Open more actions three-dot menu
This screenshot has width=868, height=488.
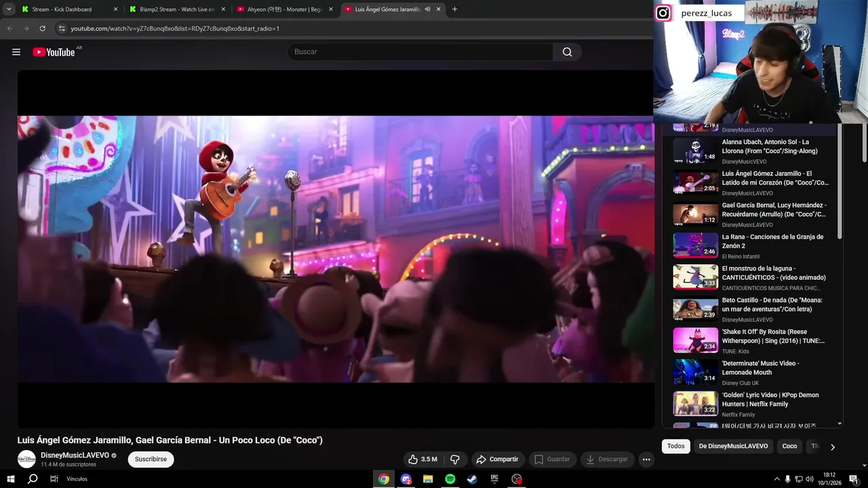click(x=646, y=460)
